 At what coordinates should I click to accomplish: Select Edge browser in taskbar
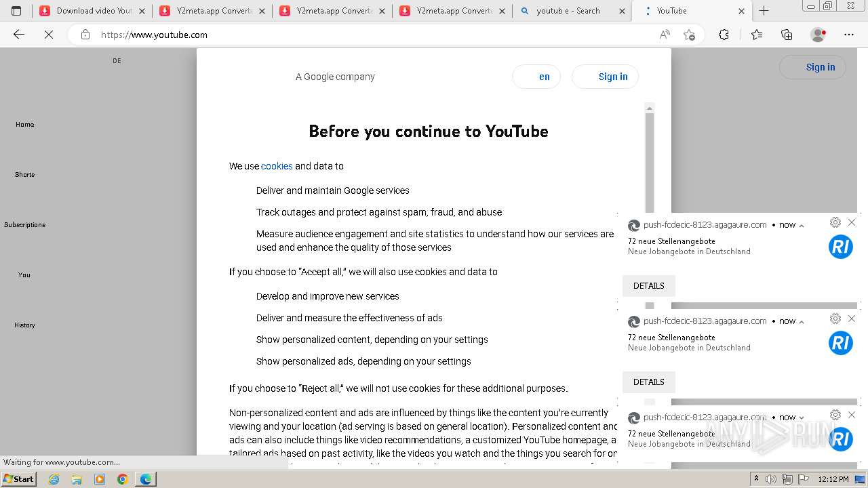click(x=146, y=479)
